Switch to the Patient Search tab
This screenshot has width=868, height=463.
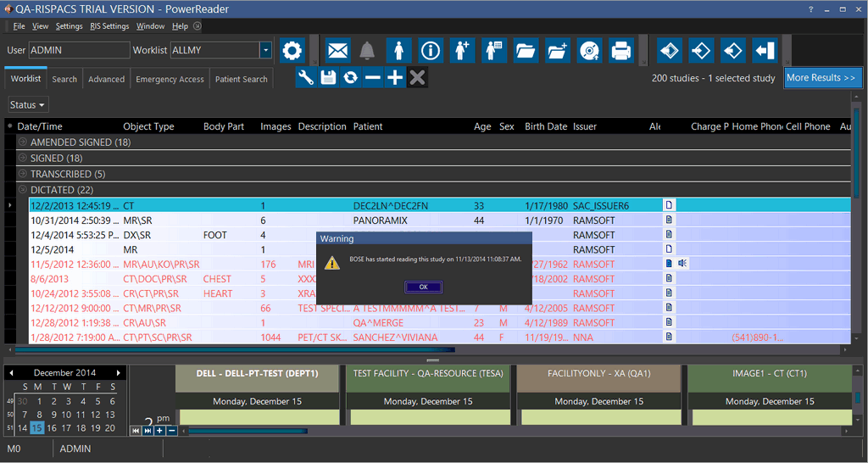[241, 80]
